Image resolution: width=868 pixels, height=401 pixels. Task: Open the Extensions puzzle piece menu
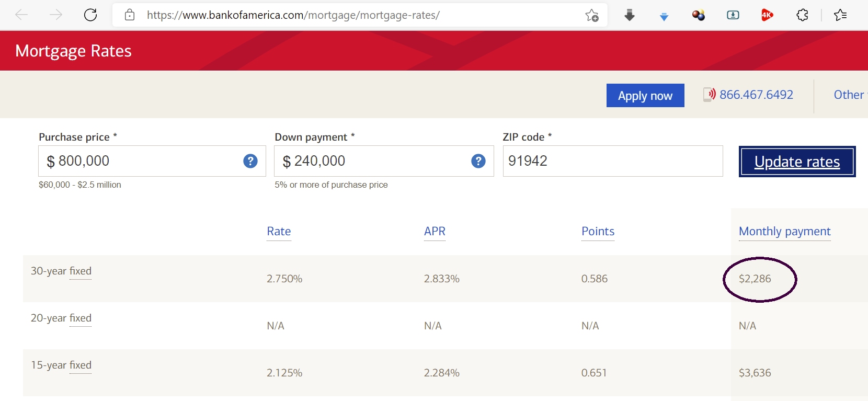802,15
